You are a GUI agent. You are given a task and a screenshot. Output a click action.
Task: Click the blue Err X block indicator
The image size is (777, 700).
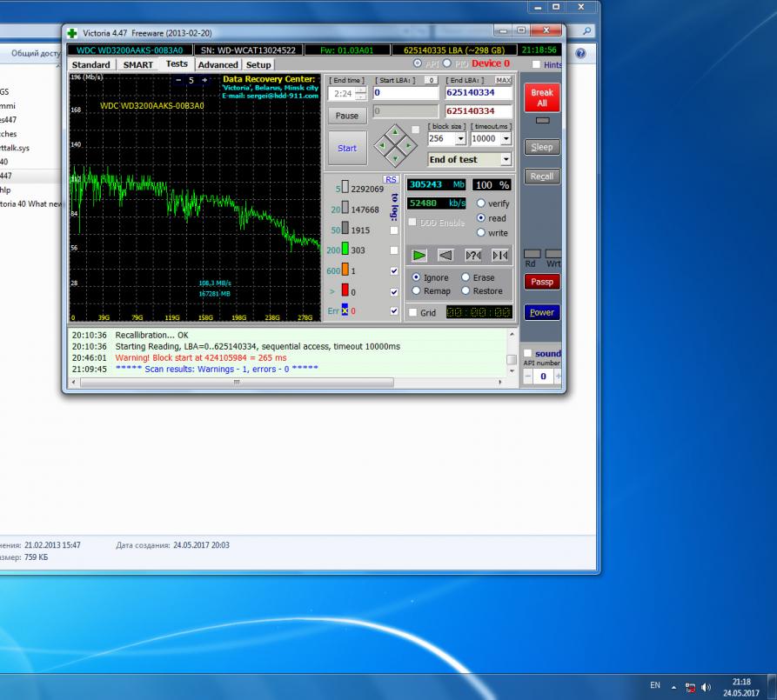coord(345,310)
